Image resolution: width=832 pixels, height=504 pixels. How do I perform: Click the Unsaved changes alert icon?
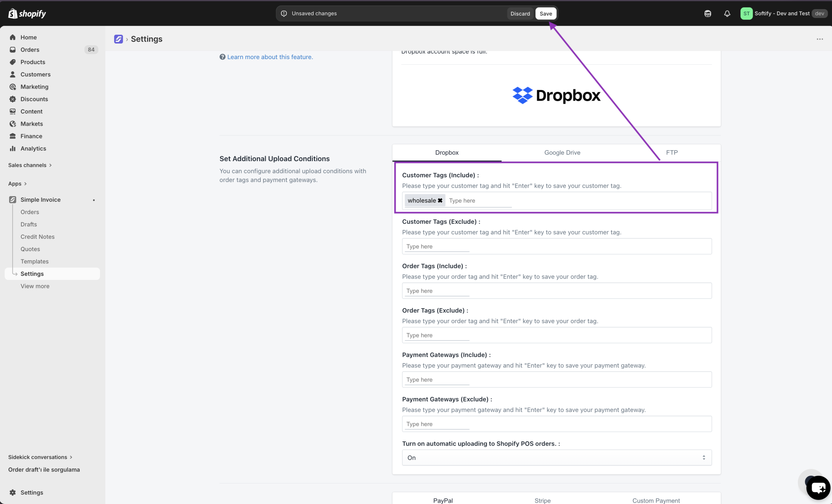(284, 14)
